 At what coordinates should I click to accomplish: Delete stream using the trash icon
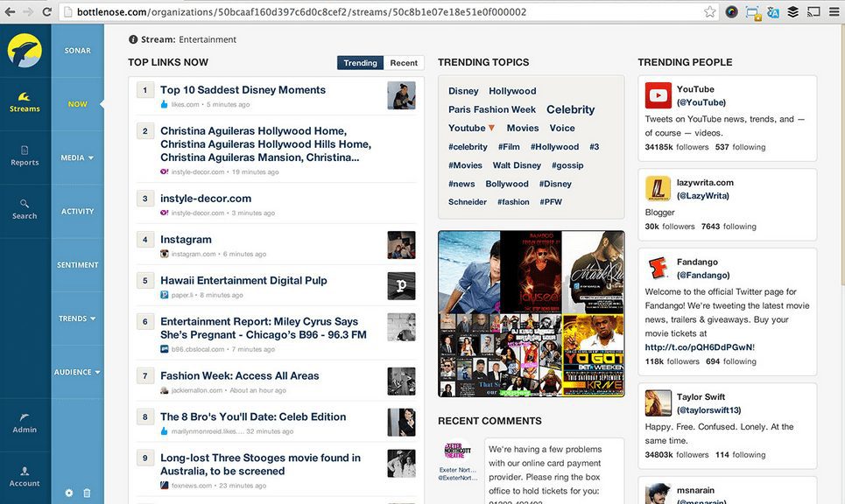point(87,493)
